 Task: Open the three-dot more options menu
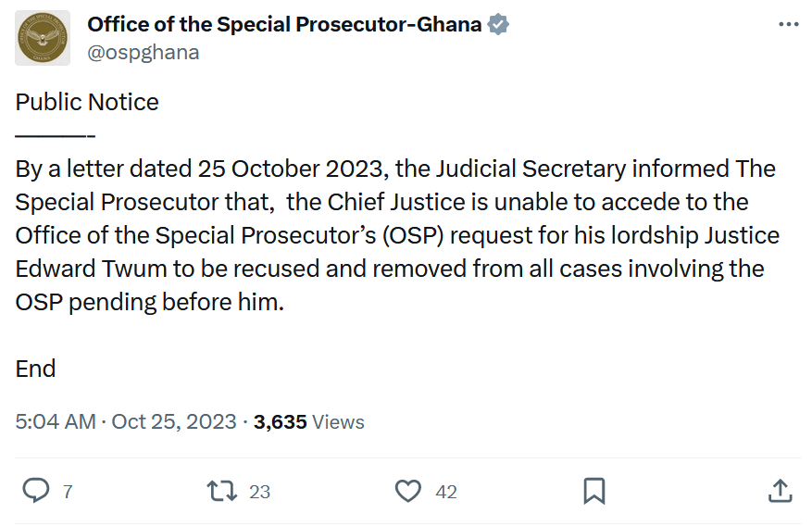788,25
